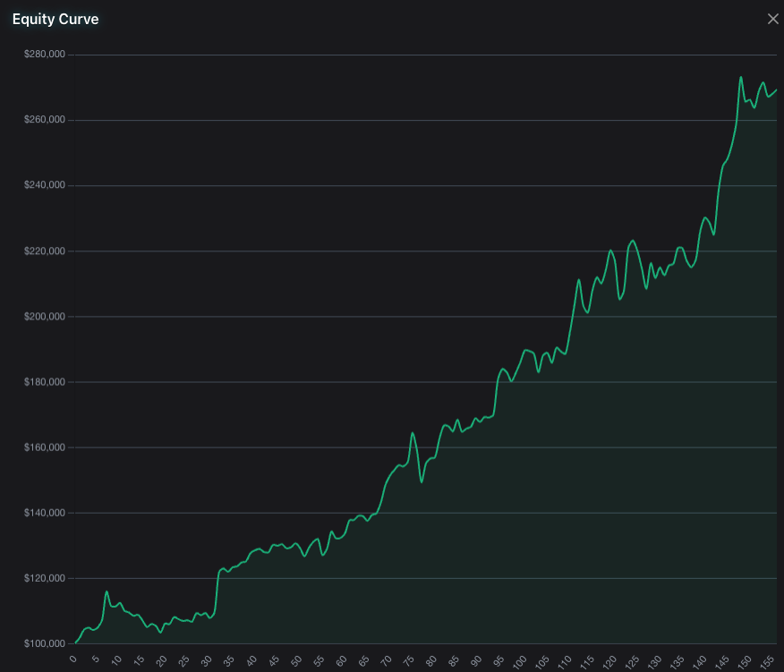This screenshot has height=672, width=784.
Task: Click the Equity Curve title
Action: tap(55, 19)
